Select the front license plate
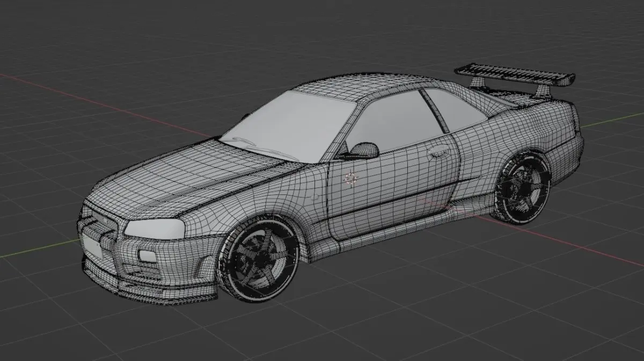644x361 pixels. coord(93,248)
